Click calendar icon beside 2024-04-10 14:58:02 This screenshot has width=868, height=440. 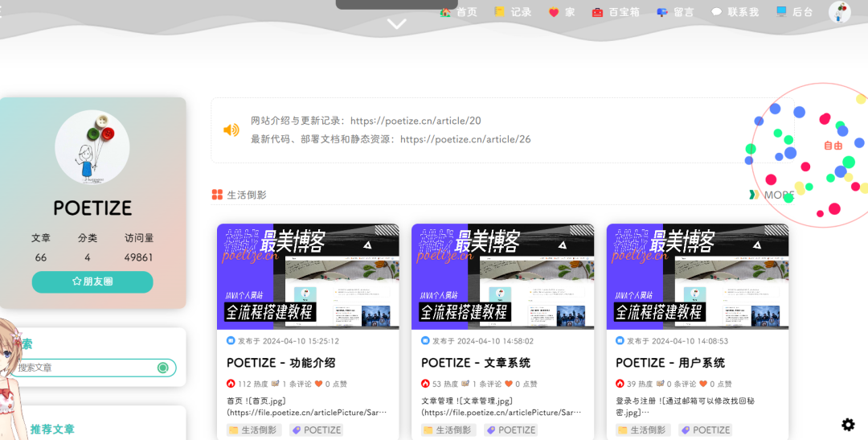tap(425, 340)
